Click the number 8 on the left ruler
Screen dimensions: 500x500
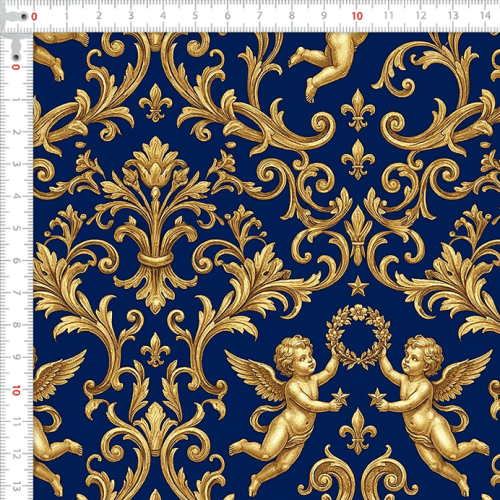point(16,325)
